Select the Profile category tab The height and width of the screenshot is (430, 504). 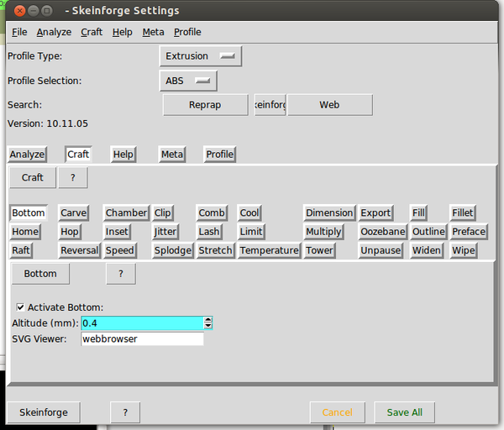(220, 155)
